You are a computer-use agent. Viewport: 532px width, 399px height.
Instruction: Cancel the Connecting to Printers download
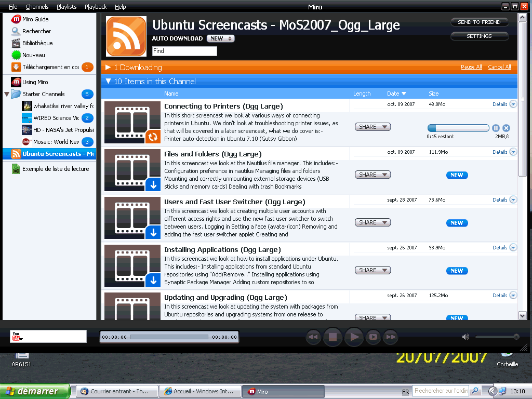coord(506,128)
